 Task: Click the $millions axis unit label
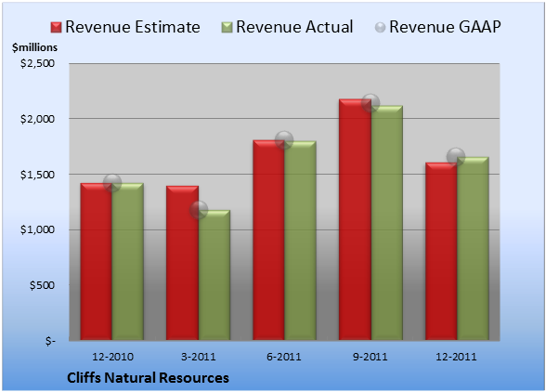pyautogui.click(x=35, y=47)
